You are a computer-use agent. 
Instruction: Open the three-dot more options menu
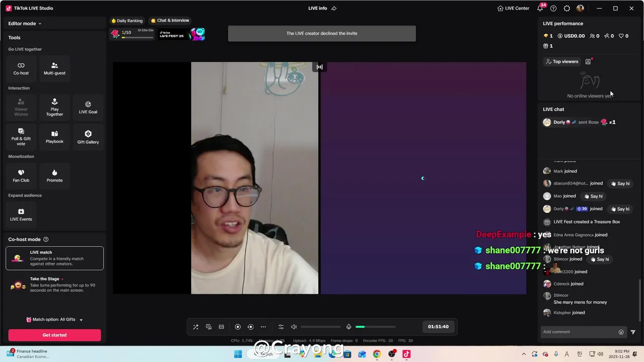263,327
